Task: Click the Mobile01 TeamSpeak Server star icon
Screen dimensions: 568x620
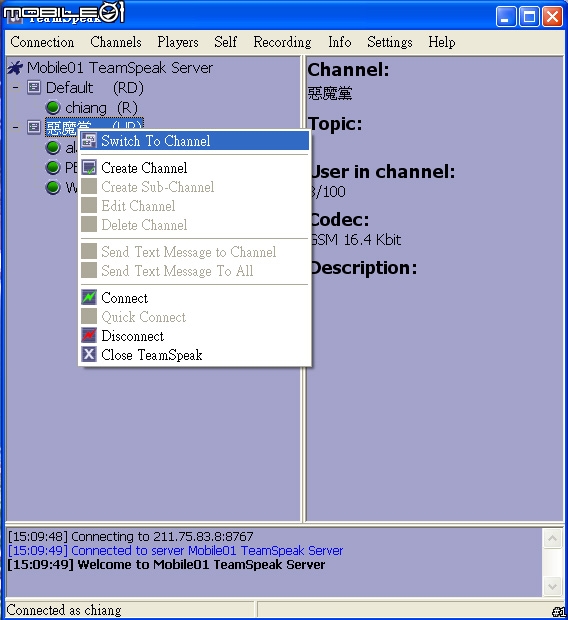Action: click(15, 68)
